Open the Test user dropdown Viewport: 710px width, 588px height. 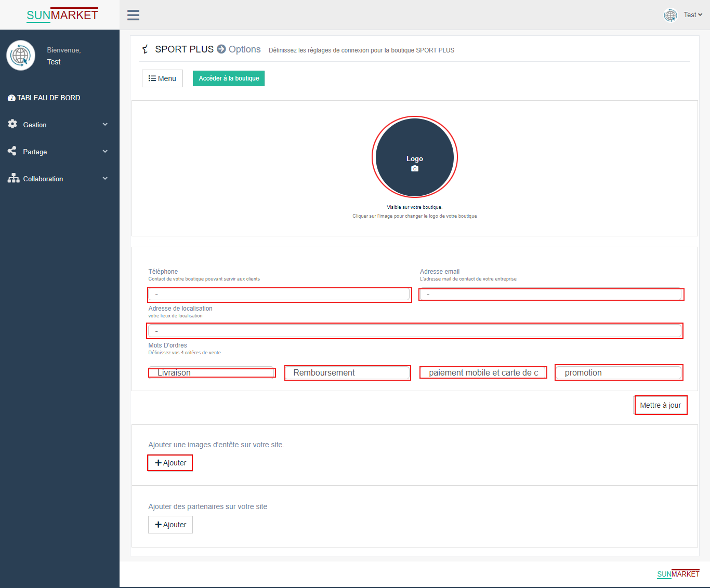point(693,15)
